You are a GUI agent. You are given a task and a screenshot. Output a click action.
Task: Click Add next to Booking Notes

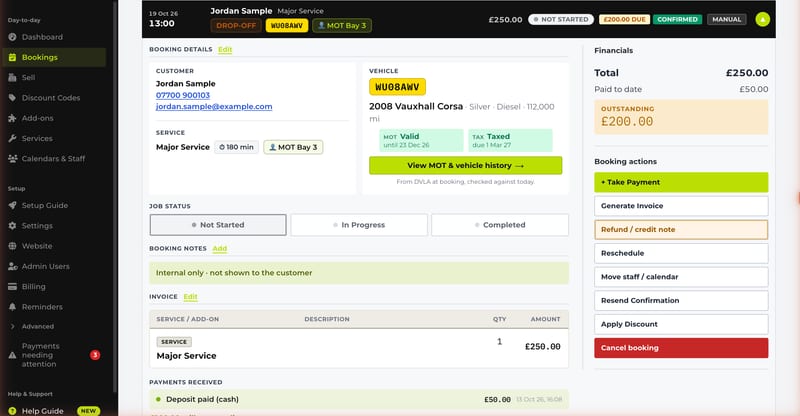click(x=220, y=249)
